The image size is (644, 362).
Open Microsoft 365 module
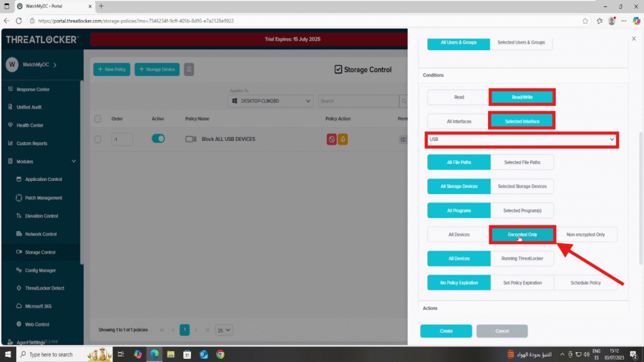pos(38,306)
